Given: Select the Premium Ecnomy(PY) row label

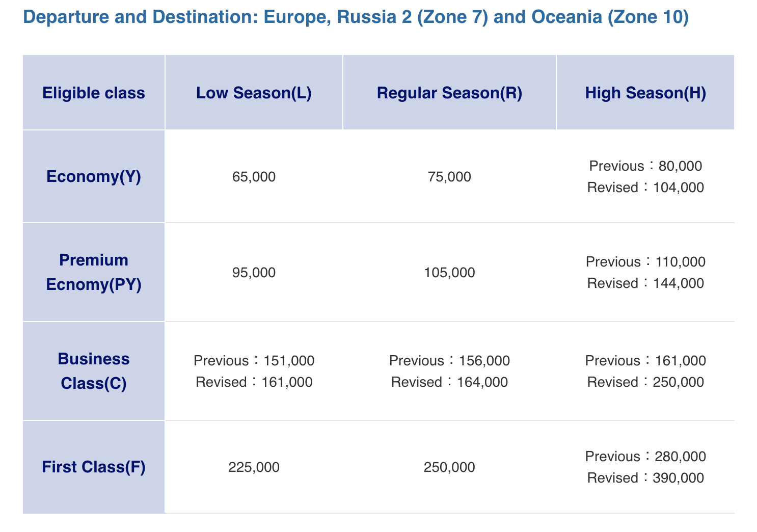Looking at the screenshot, I should click(94, 272).
